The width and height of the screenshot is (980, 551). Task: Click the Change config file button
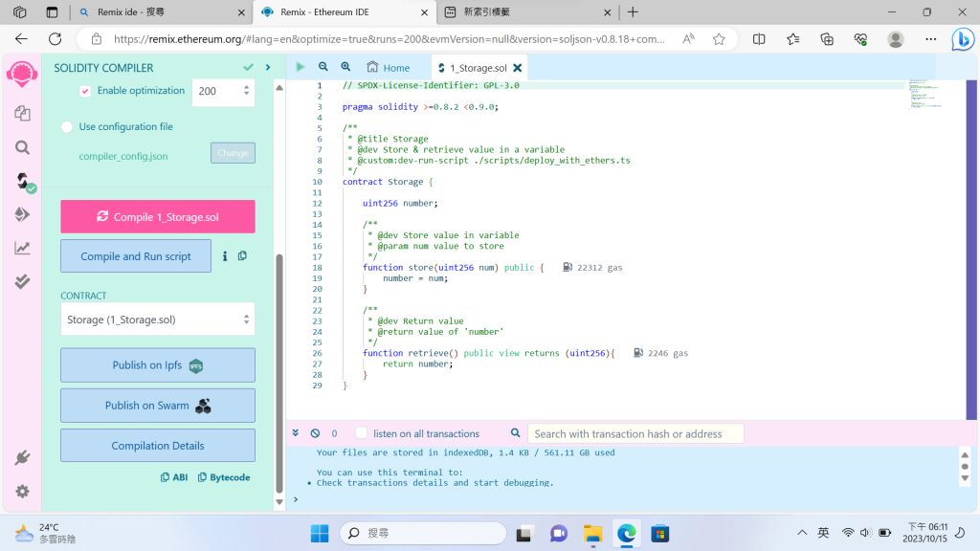click(x=233, y=153)
